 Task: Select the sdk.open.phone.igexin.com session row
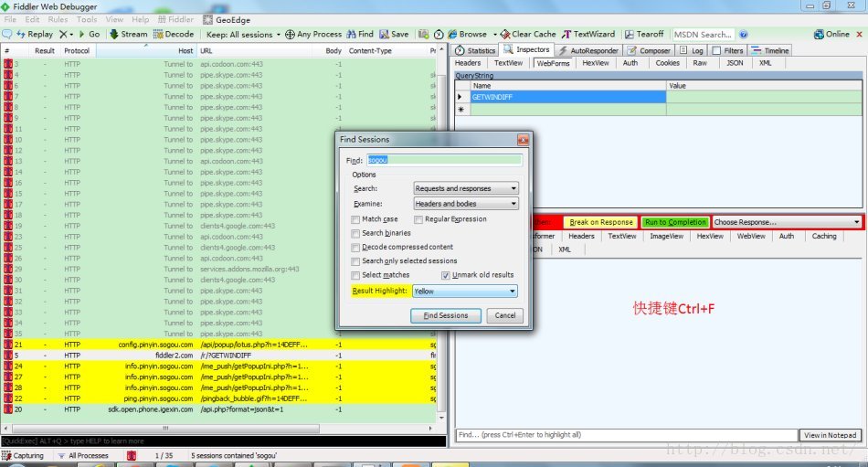pos(220,409)
